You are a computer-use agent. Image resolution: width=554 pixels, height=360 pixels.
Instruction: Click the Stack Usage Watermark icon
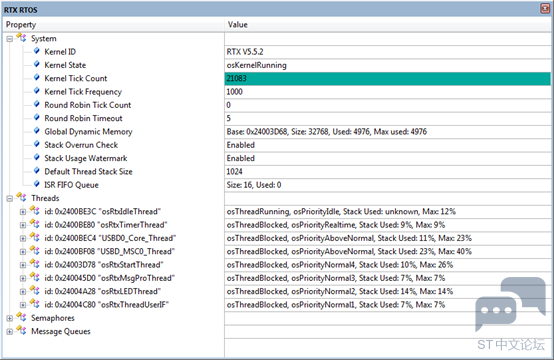pos(37,158)
